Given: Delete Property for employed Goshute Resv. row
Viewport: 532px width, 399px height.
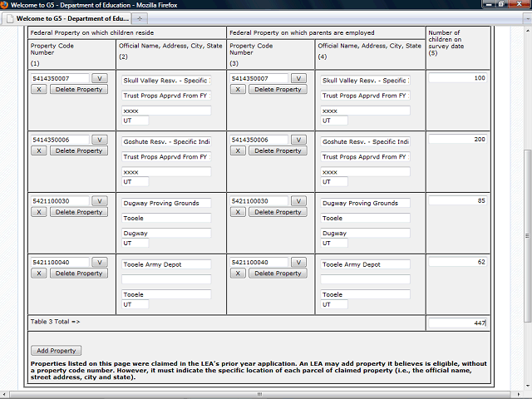Looking at the screenshot, I should pos(278,150).
